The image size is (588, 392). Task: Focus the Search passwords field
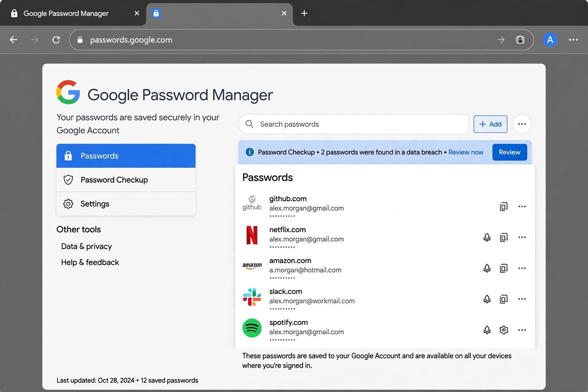point(354,124)
